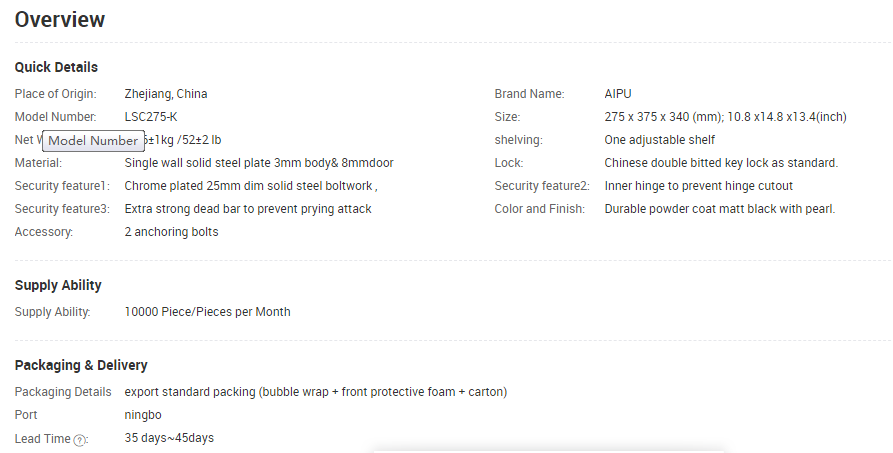Viewport: 893px width, 453px height.
Task: Select the model number value LSC275-K
Action: coord(151,117)
